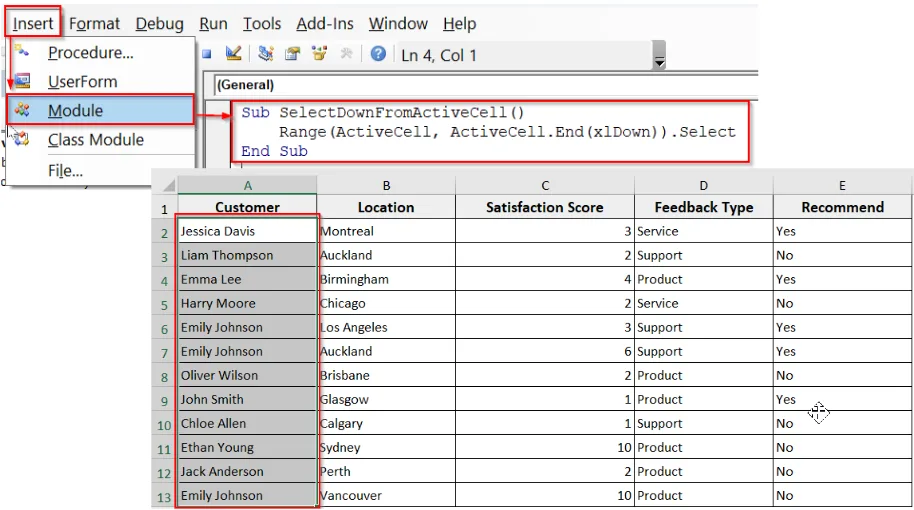
Task: Click the Calgary cell
Action: coord(386,423)
